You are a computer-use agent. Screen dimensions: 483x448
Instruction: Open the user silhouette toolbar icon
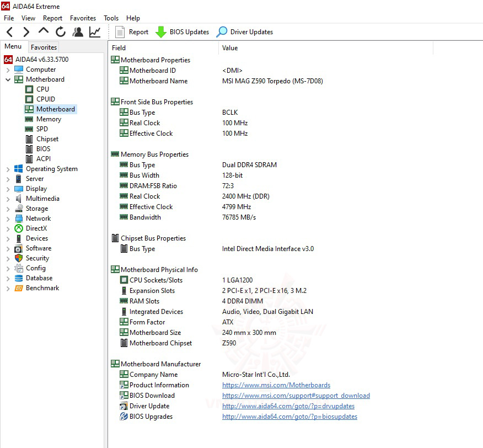[x=78, y=32]
